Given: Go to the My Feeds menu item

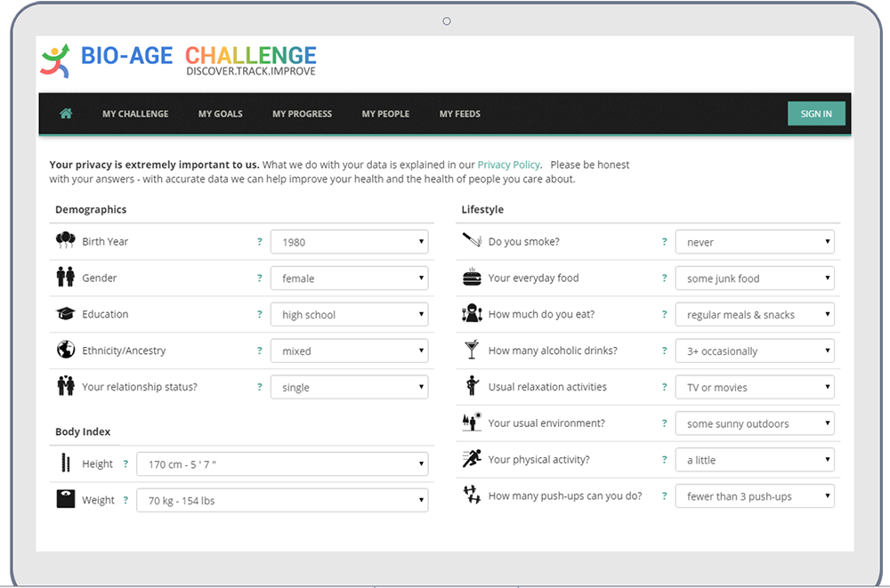Looking at the screenshot, I should [460, 114].
